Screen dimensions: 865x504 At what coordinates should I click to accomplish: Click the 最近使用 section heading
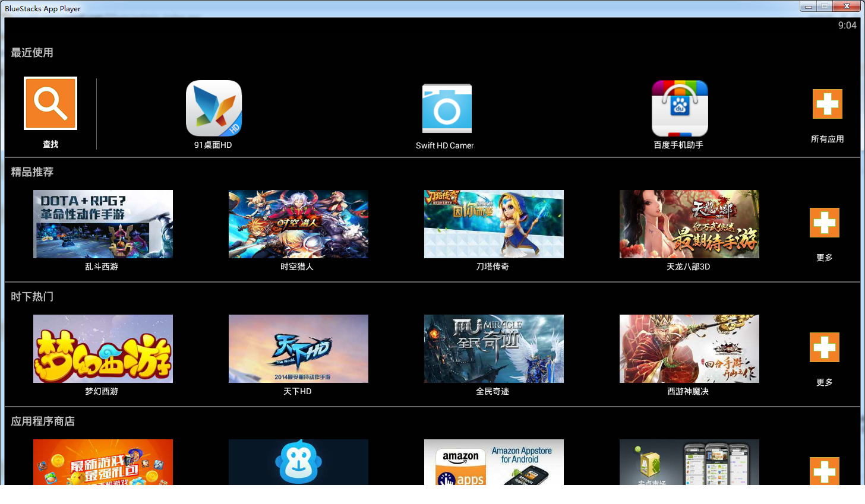(32, 52)
